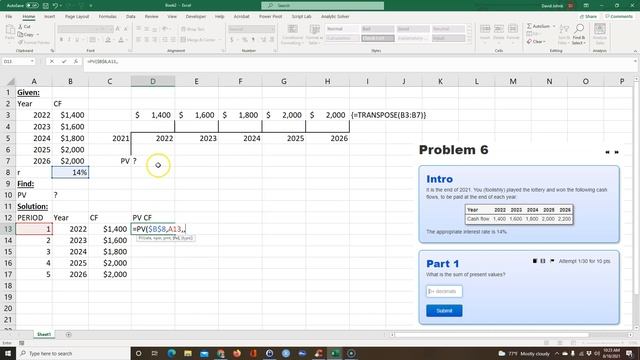Click Merge & Center
This screenshot has width=640, height=360.
(x=198, y=40)
